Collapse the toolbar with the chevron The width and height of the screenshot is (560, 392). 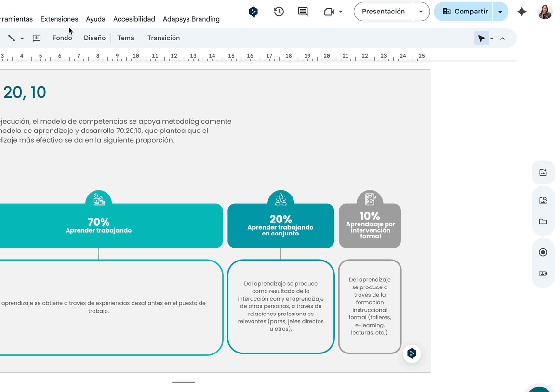[503, 39]
